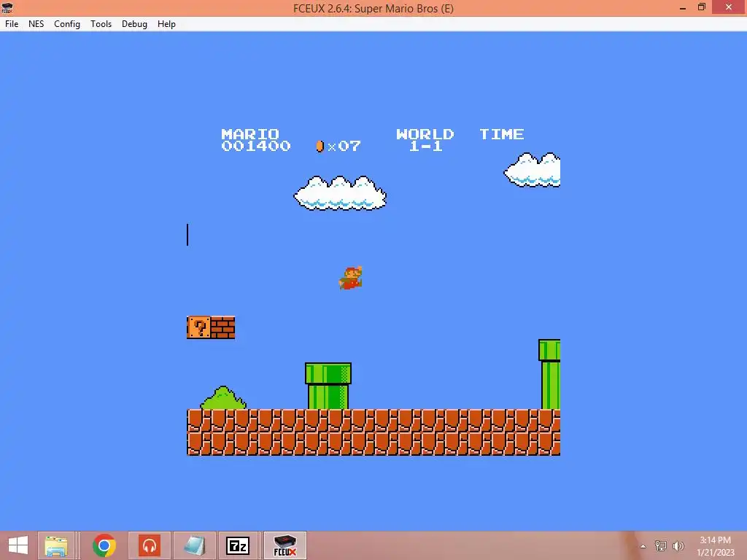
Task: Click the coin counter x07
Action: tap(338, 146)
